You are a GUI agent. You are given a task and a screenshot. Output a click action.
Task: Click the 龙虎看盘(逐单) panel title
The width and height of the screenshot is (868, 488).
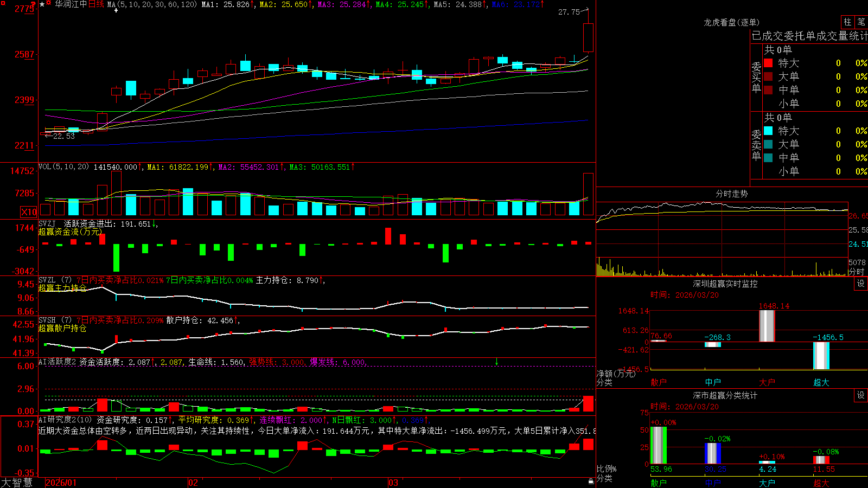point(731,22)
